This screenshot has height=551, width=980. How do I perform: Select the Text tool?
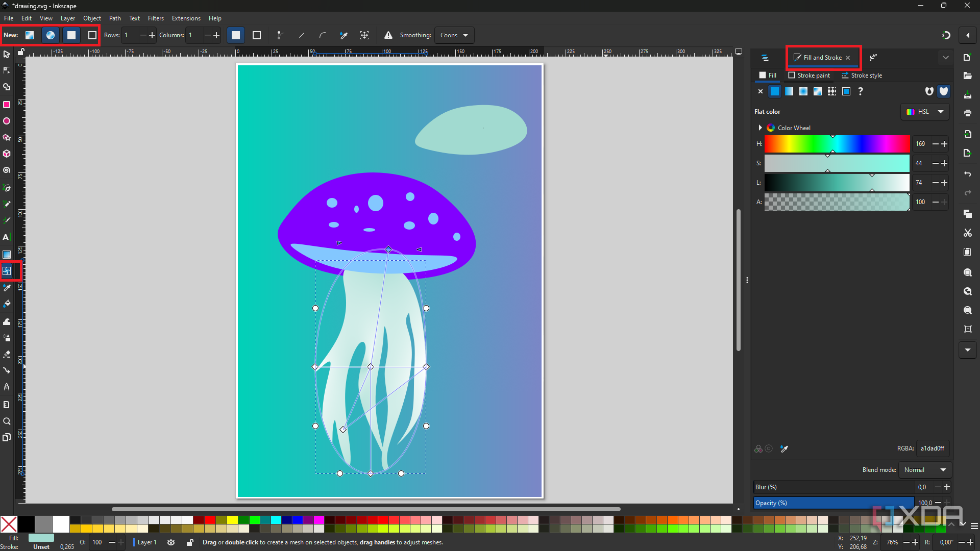[x=7, y=237]
